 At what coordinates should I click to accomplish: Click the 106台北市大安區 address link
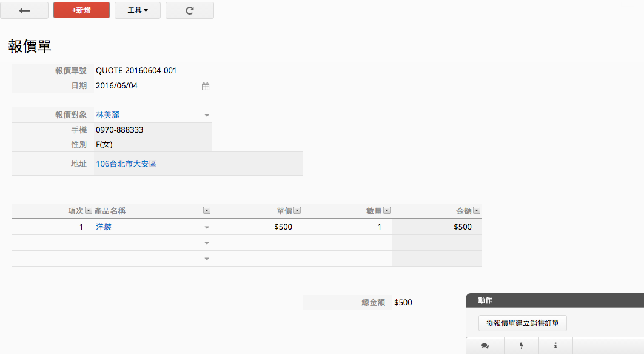coord(126,164)
